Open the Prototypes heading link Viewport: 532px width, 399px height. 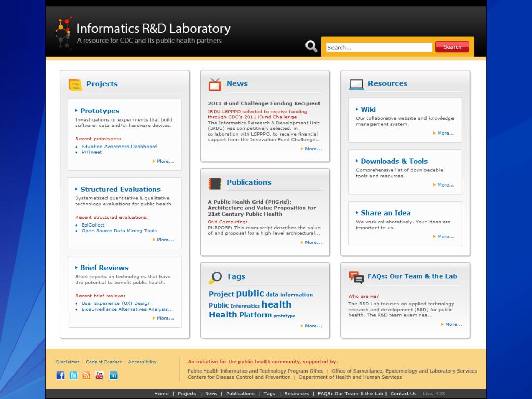pos(100,111)
